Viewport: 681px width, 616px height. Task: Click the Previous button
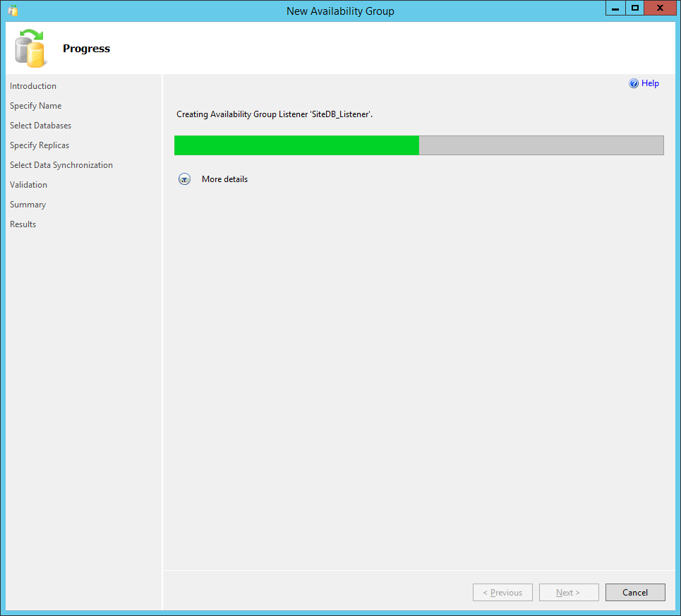click(502, 593)
